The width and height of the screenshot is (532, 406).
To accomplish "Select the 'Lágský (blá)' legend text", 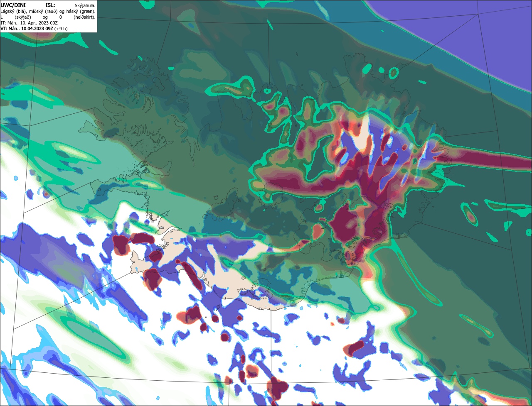I will tap(14, 12).
